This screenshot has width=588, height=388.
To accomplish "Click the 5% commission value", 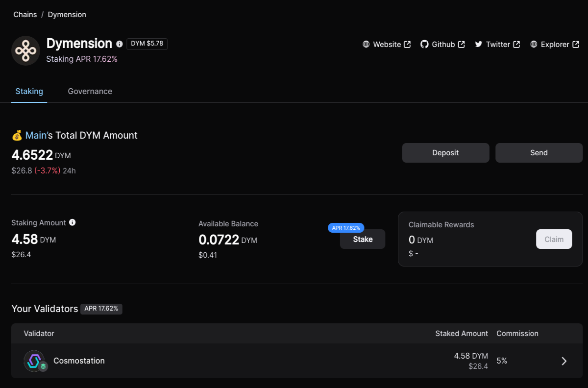I will pos(502,361).
